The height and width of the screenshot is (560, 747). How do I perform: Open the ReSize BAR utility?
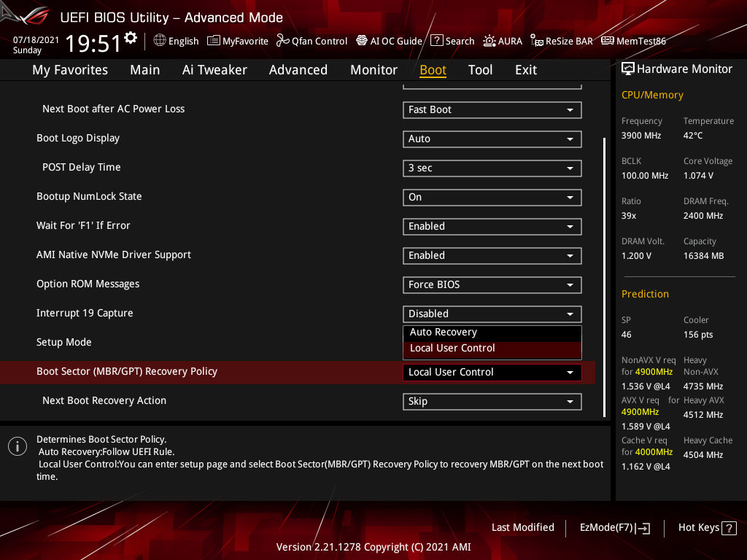pos(561,41)
